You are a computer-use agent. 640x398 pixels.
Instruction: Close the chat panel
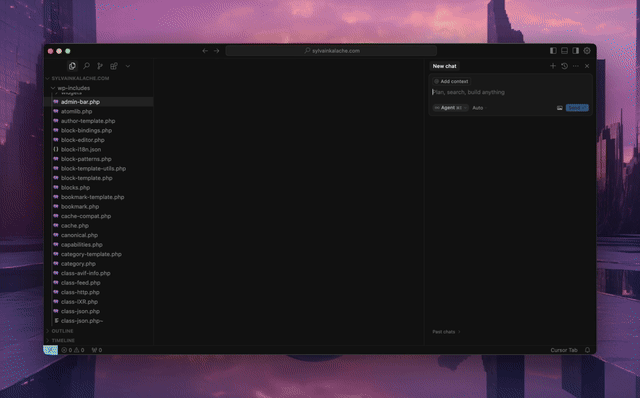point(587,66)
